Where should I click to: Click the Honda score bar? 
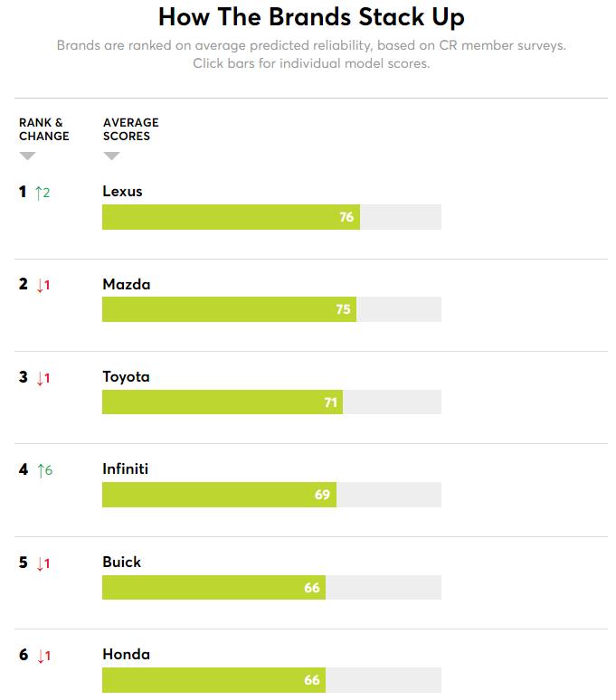(x=271, y=680)
